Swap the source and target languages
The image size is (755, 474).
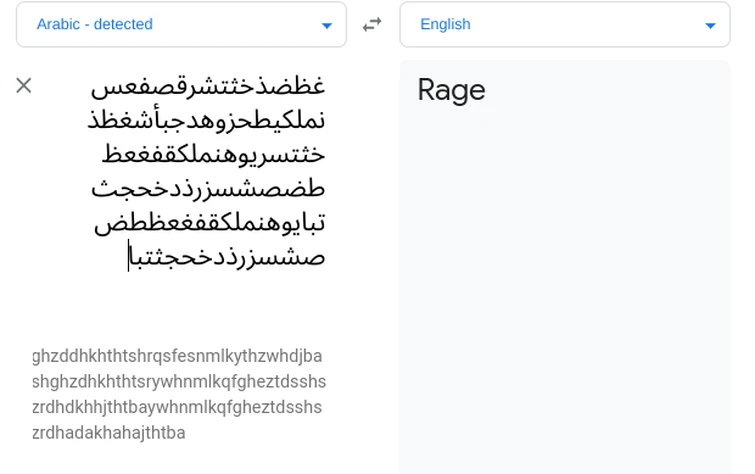pyautogui.click(x=372, y=25)
